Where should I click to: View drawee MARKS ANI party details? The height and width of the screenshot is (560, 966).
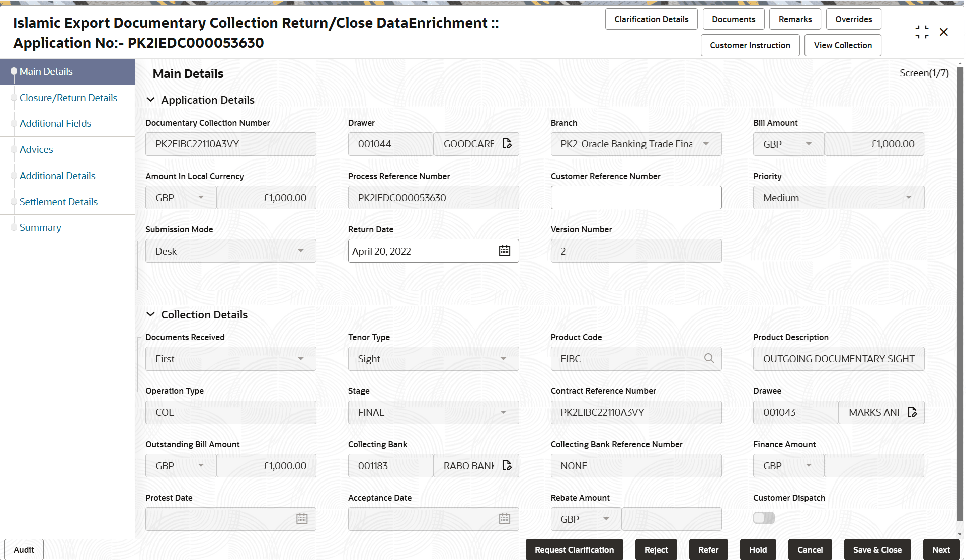(912, 412)
